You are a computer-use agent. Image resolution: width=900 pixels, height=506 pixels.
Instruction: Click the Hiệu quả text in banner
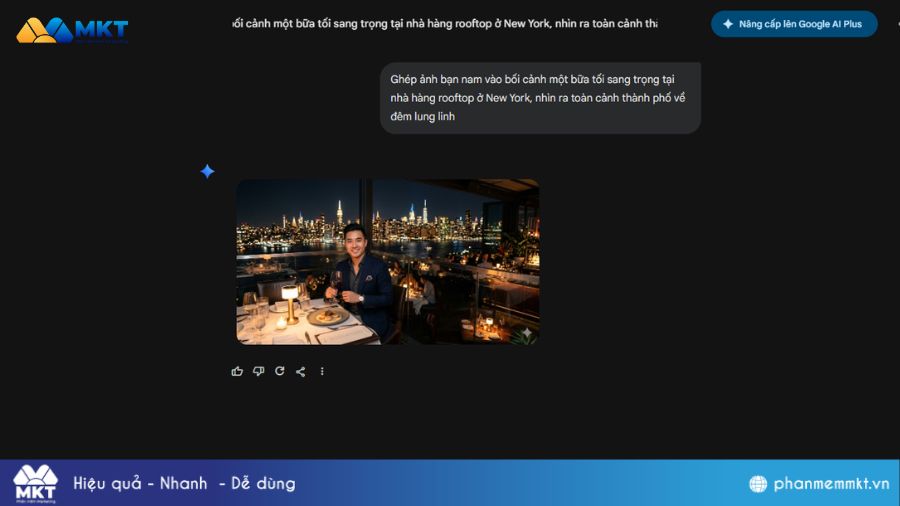107,484
